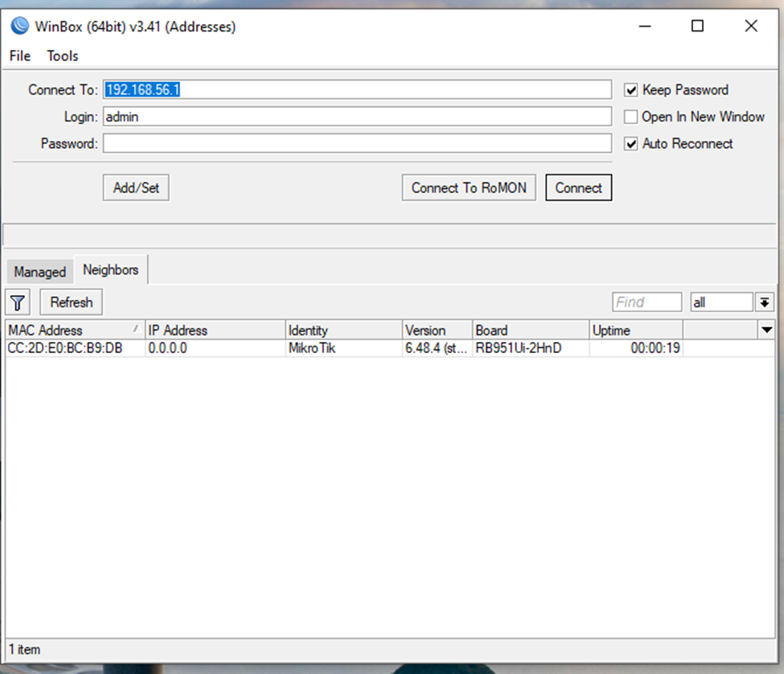Switch to the Managed tab
Image resolution: width=784 pixels, height=674 pixels.
[39, 272]
